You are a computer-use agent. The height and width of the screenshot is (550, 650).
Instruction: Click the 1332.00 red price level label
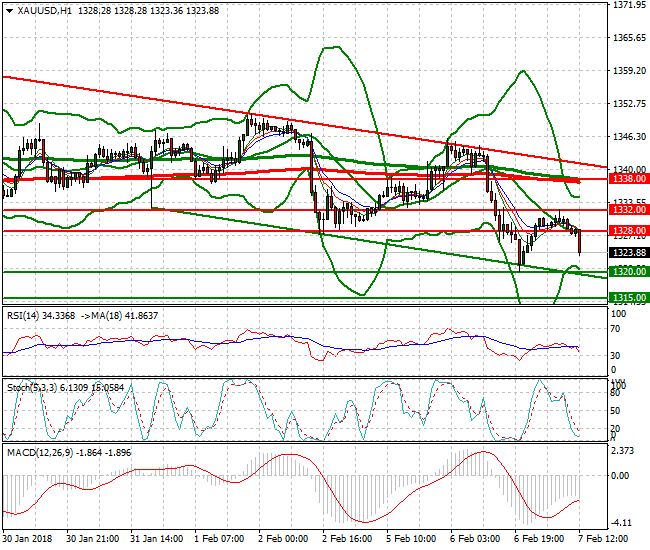629,210
